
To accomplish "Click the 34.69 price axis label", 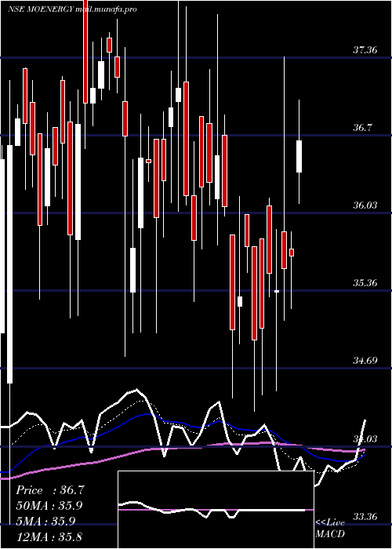I will click(365, 361).
